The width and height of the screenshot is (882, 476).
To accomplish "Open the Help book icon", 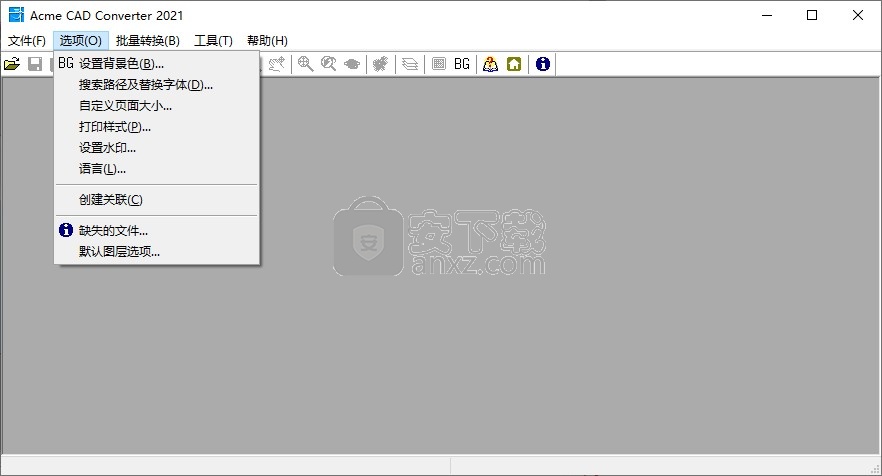I will [490, 64].
